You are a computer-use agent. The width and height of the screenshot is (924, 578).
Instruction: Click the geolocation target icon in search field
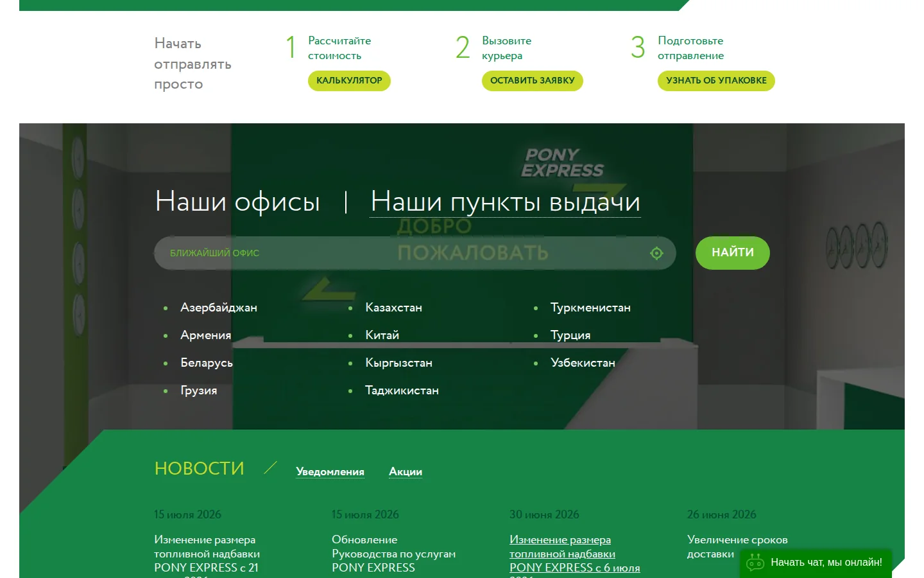[656, 253]
